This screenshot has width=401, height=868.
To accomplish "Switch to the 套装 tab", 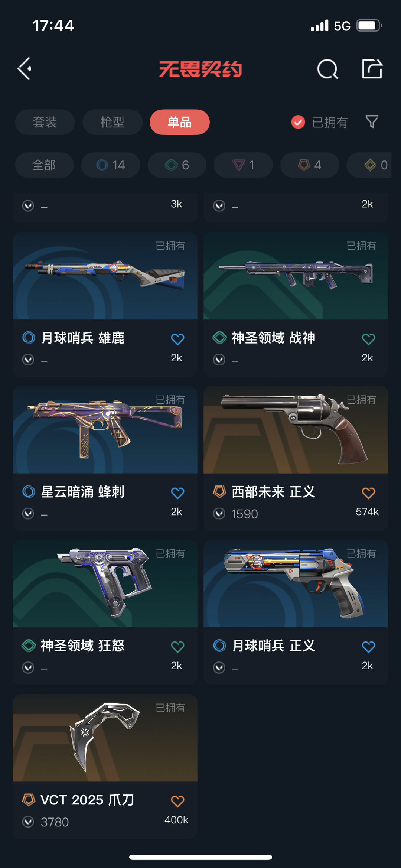I will point(45,122).
